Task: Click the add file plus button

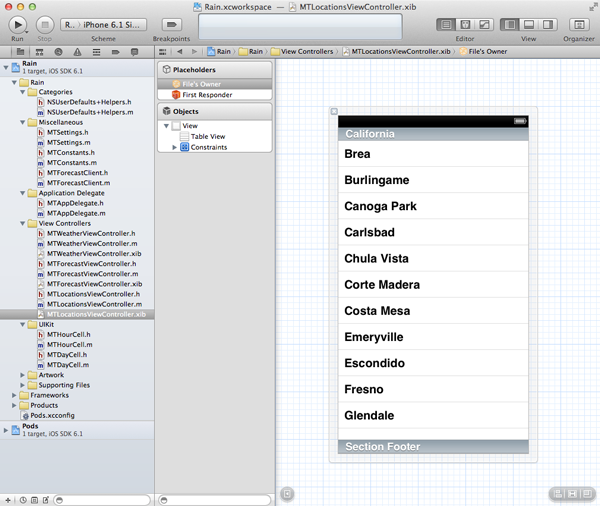Action: click(8, 500)
